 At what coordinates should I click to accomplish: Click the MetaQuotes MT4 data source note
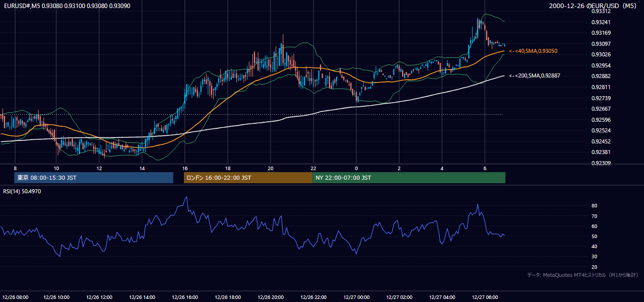(x=583, y=275)
